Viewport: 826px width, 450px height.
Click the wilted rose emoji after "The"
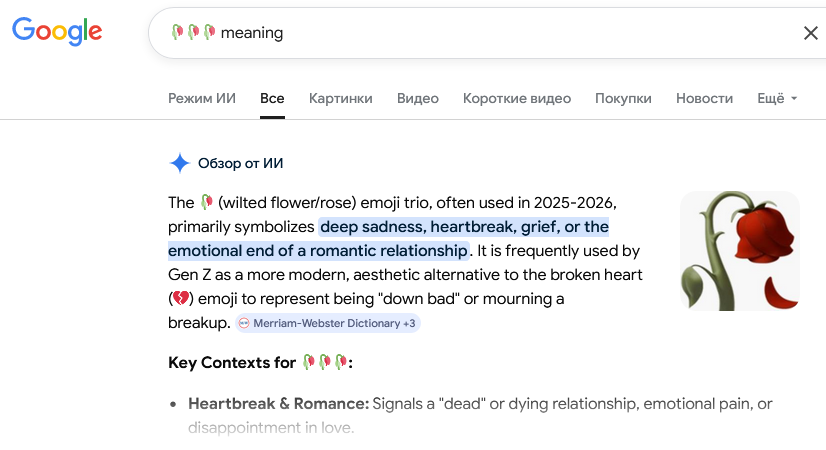207,202
